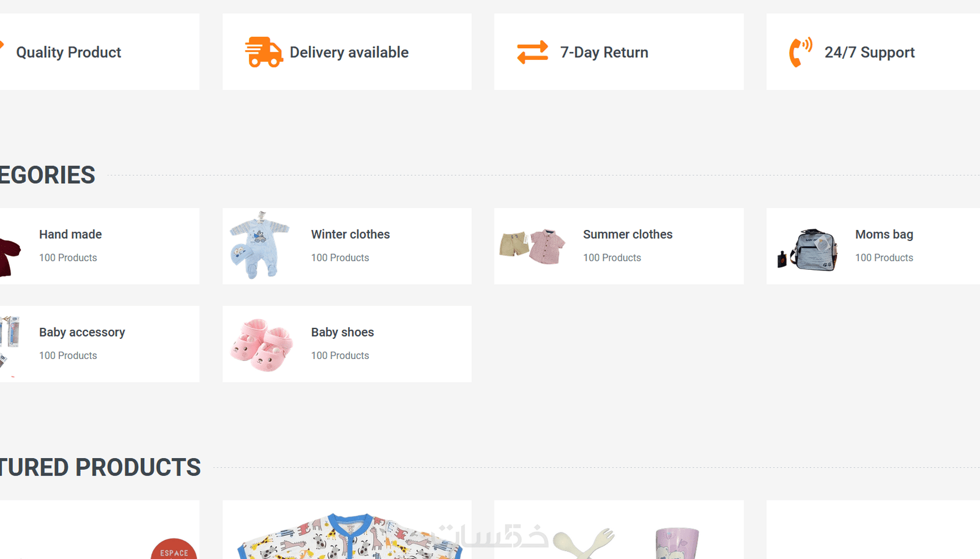The height and width of the screenshot is (559, 980).
Task: Click the shorts and shirt thumbnail
Action: pos(532,246)
